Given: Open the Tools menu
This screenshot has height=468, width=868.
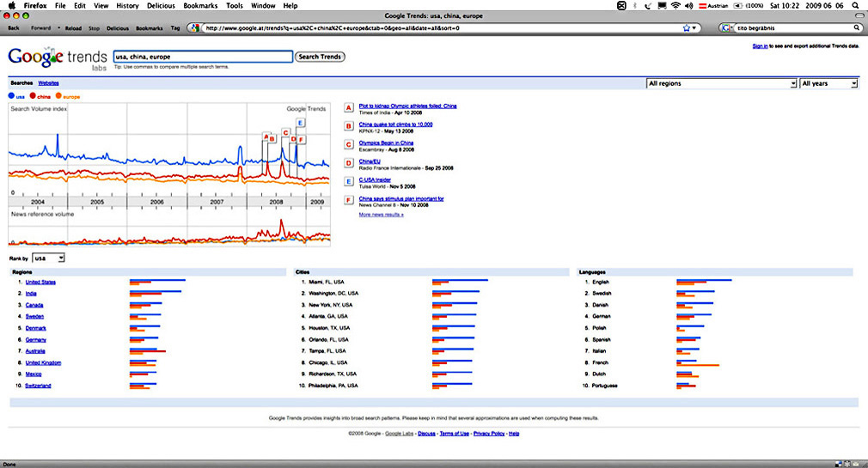Looking at the screenshot, I should coord(234,5).
